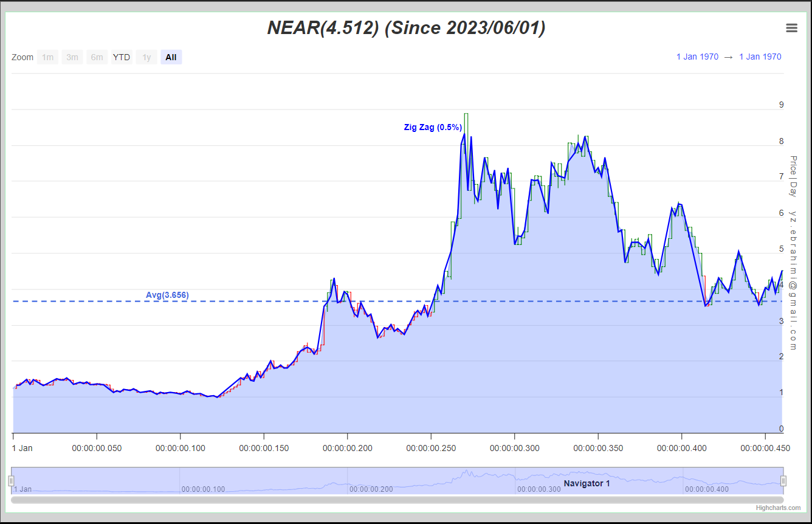
Task: Click the Navigator 1 label
Action: 587,483
